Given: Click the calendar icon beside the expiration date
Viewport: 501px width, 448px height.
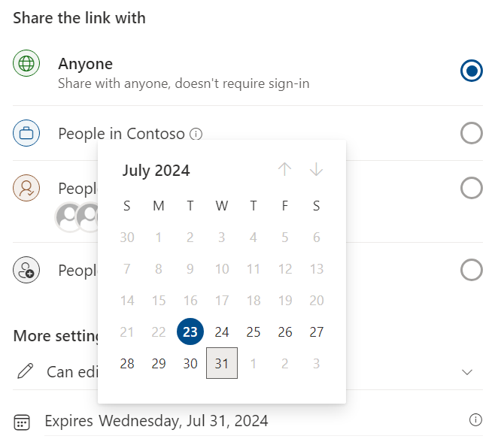Looking at the screenshot, I should (x=22, y=422).
